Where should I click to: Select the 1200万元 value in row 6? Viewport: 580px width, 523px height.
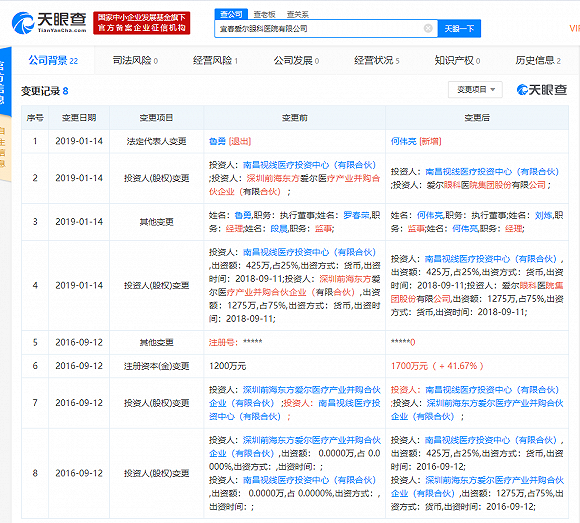tap(227, 366)
